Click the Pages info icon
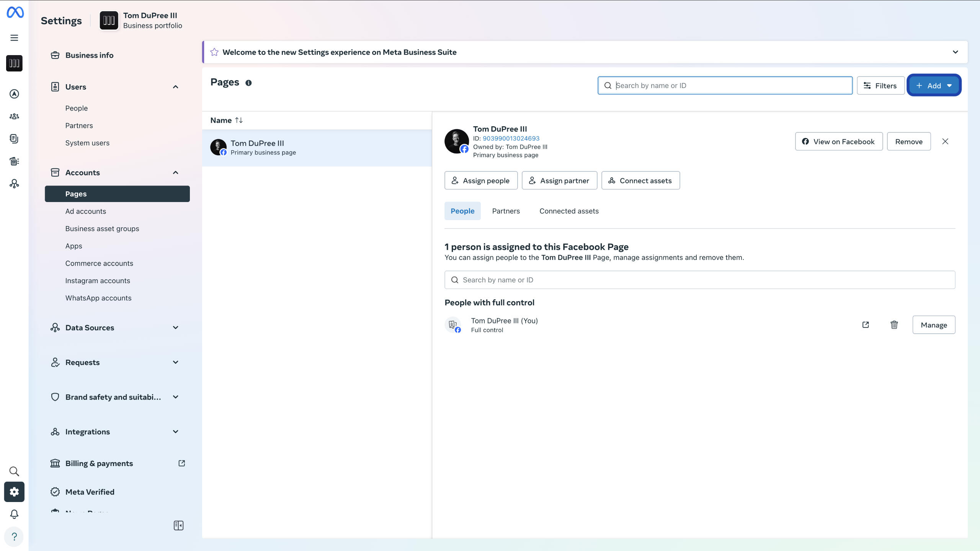The image size is (980, 551). pyautogui.click(x=248, y=83)
